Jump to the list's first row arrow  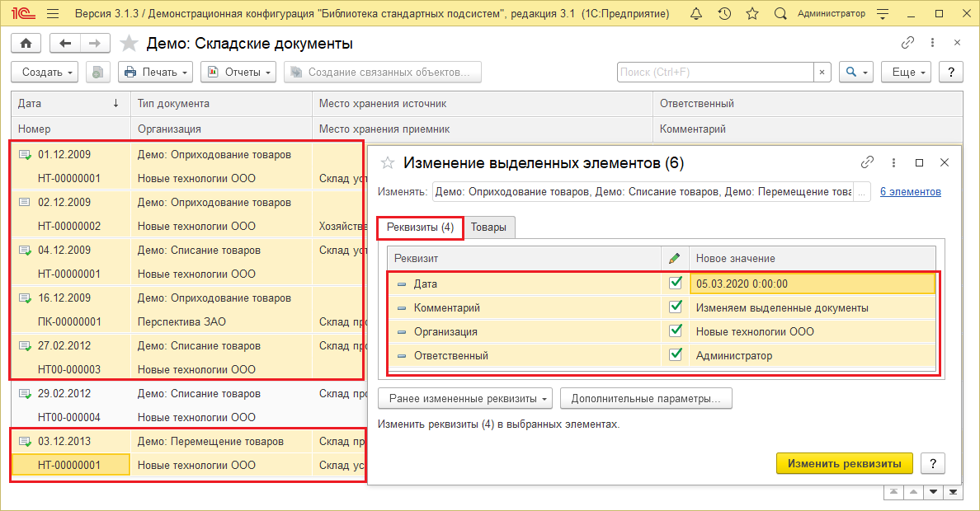coord(893,492)
